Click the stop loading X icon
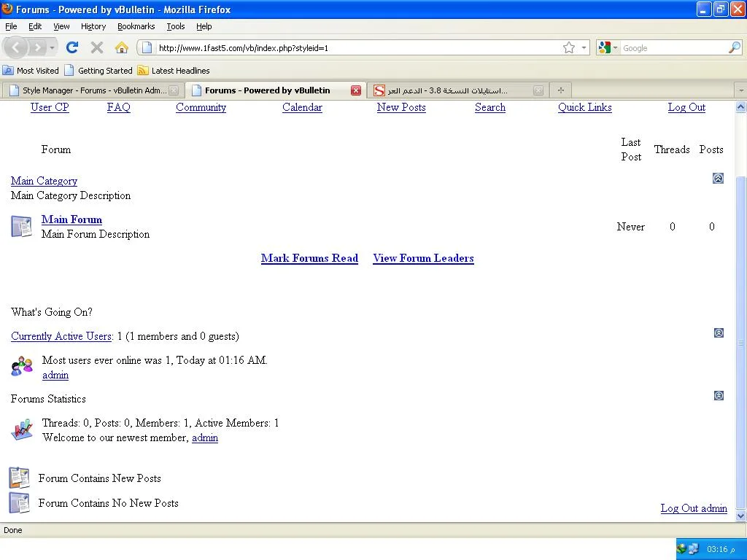Screen dimensions: 747x560 [96, 47]
